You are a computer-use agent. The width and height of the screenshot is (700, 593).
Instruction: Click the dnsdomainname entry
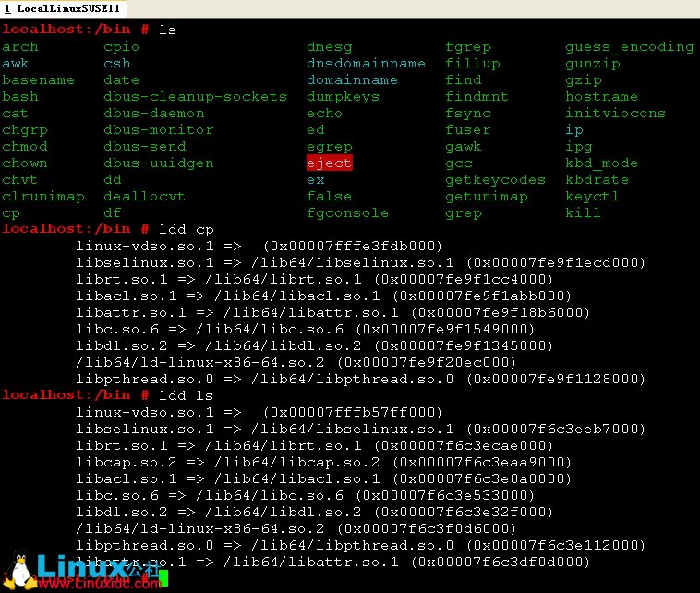click(366, 64)
